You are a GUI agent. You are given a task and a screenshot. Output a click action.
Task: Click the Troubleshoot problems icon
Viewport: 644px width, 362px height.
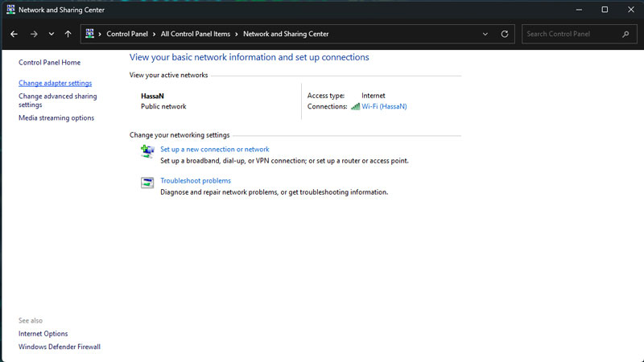coord(147,183)
